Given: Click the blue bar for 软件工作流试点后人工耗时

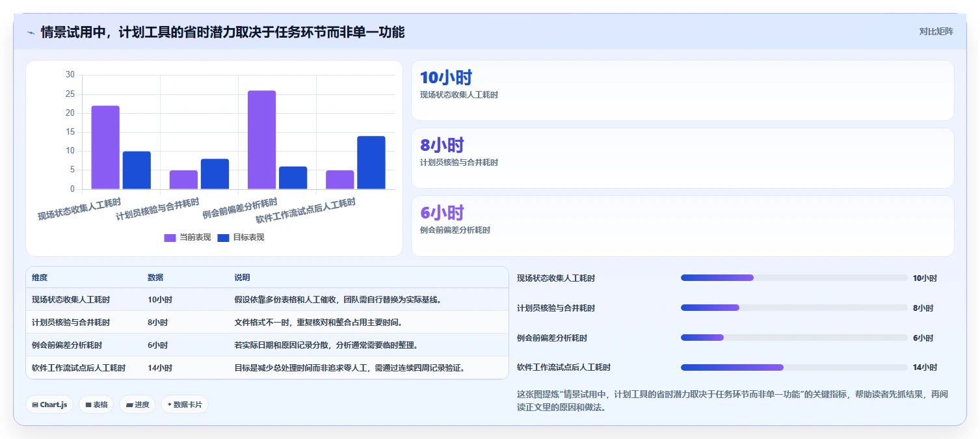Looking at the screenshot, I should point(371,163).
